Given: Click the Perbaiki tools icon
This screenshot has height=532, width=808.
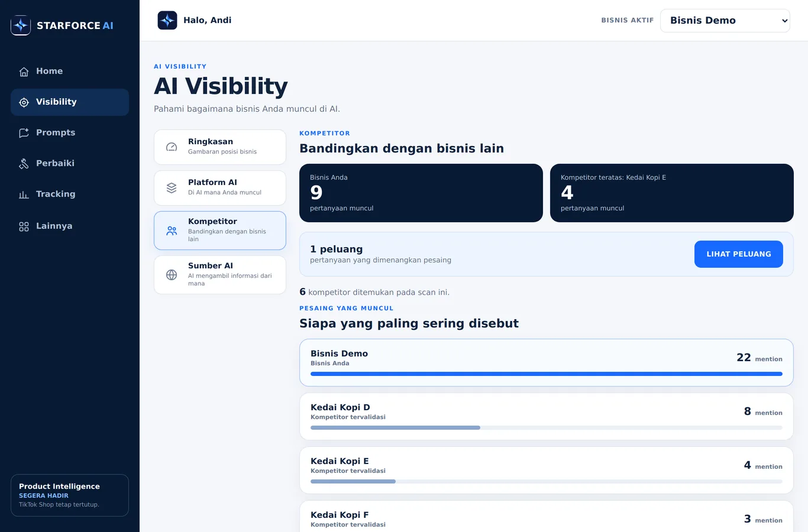Looking at the screenshot, I should point(24,164).
